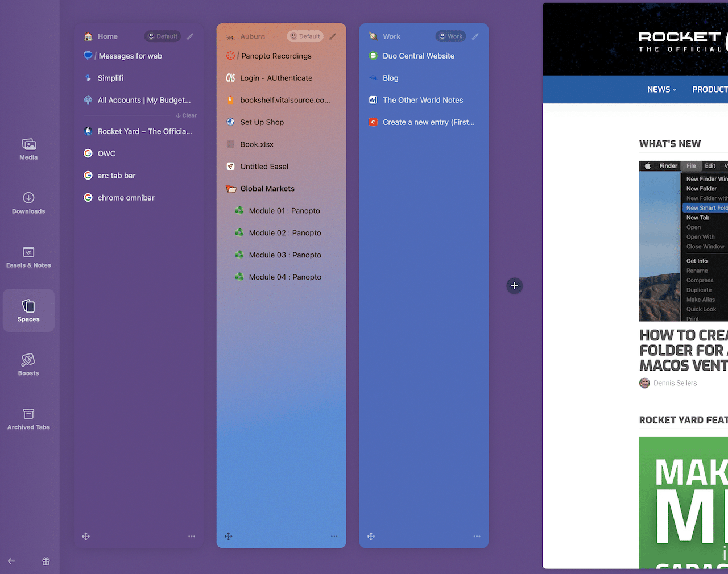The height and width of the screenshot is (574, 728).
Task: Click the edit pencil on Home space
Action: 191,36
